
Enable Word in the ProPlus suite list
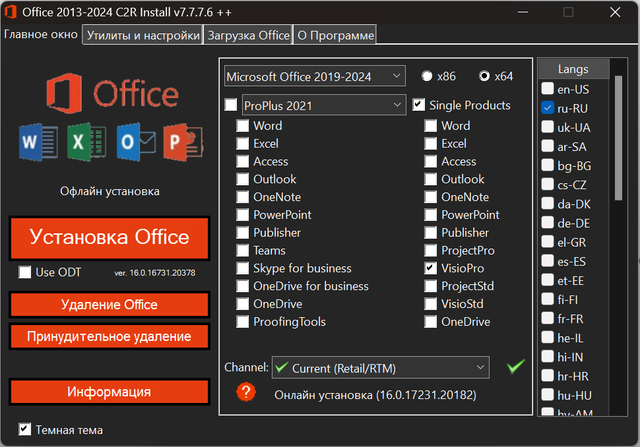point(242,125)
